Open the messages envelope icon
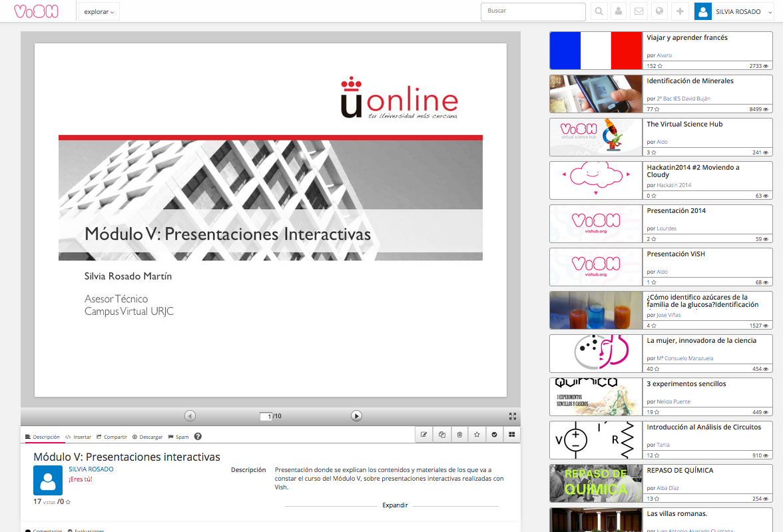Viewport: 783px width, 532px height. tap(639, 11)
